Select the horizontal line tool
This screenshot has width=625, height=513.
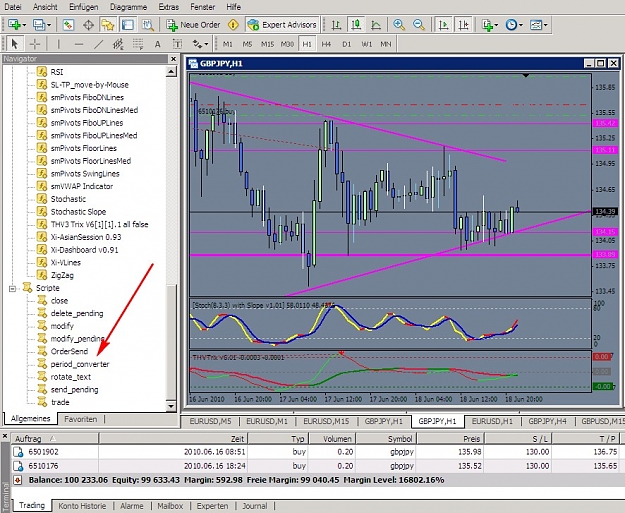click(x=79, y=44)
